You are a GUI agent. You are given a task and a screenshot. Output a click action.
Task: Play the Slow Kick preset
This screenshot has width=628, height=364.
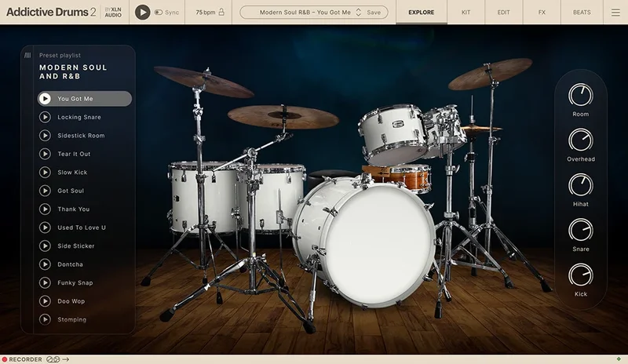[x=45, y=172]
